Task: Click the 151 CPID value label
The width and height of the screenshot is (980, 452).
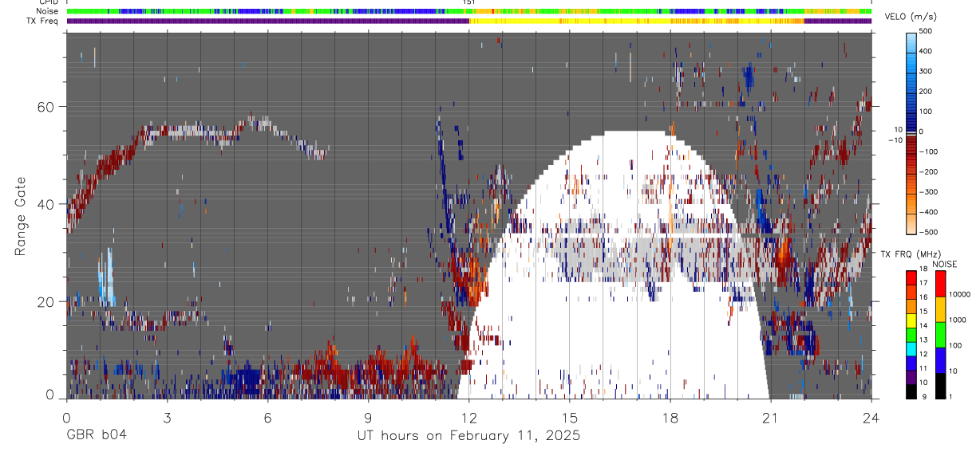Action: coord(469,2)
